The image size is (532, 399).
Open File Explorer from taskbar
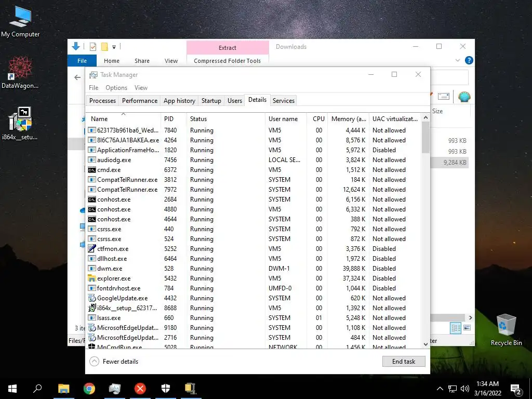[63, 389]
